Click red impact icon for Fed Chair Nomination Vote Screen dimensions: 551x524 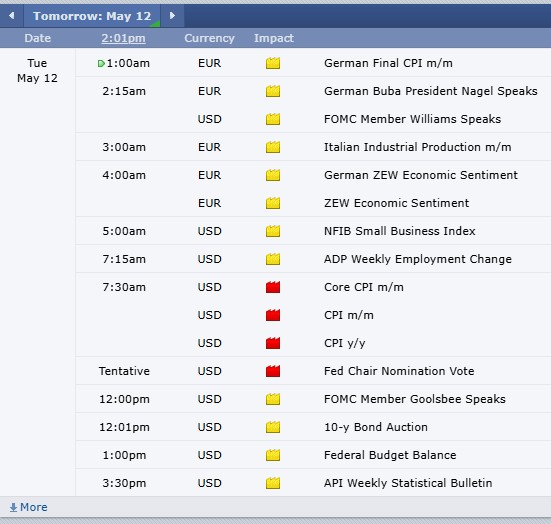tap(273, 371)
